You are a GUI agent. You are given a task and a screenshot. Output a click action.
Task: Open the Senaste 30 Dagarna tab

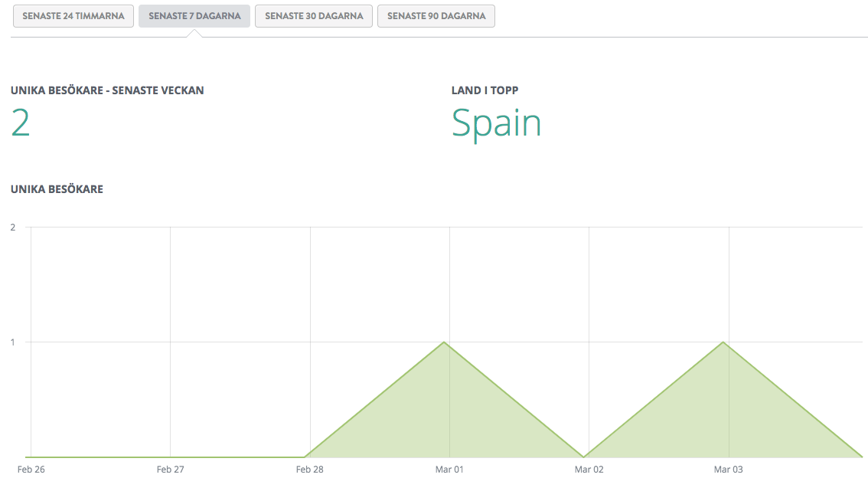pyautogui.click(x=314, y=16)
